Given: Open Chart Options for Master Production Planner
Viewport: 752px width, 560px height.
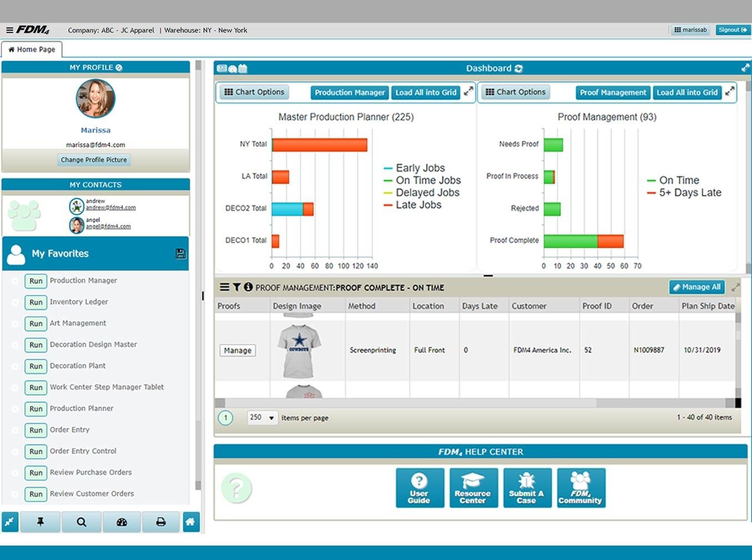Looking at the screenshot, I should point(254,92).
